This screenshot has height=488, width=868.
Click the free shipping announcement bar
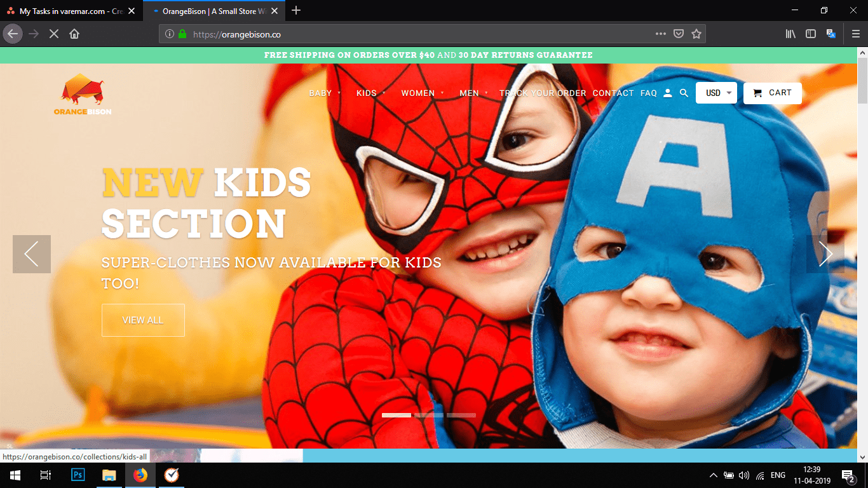[x=428, y=55]
